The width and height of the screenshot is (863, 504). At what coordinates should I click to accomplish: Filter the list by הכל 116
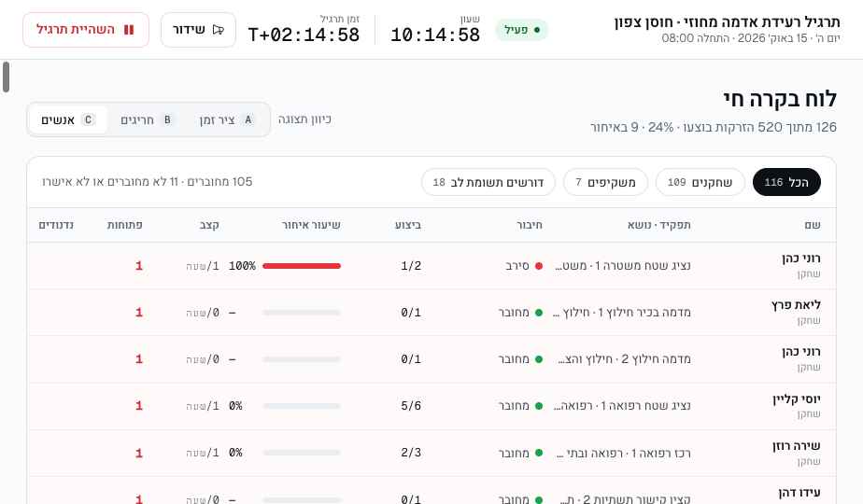[x=786, y=182]
